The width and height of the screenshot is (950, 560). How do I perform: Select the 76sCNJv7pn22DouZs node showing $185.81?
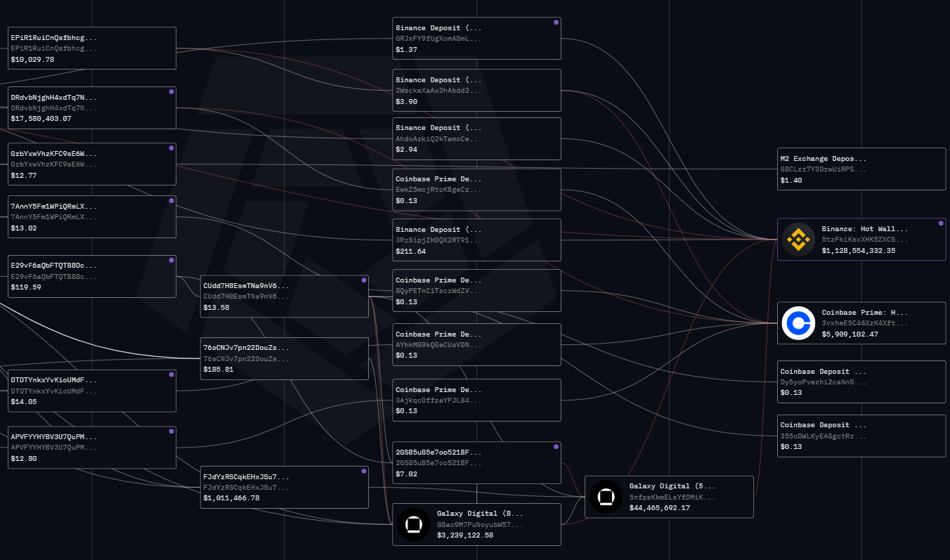[x=284, y=358]
